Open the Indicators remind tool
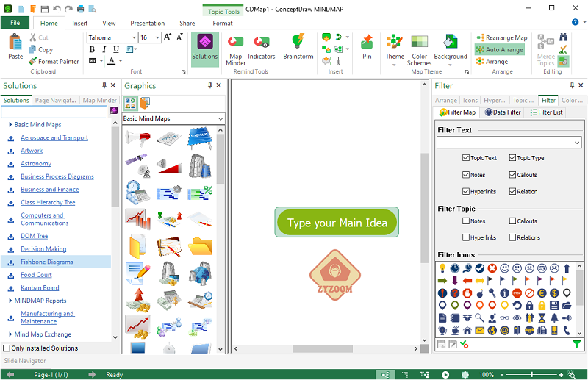Screen dimensions: 588x380 coord(262,47)
